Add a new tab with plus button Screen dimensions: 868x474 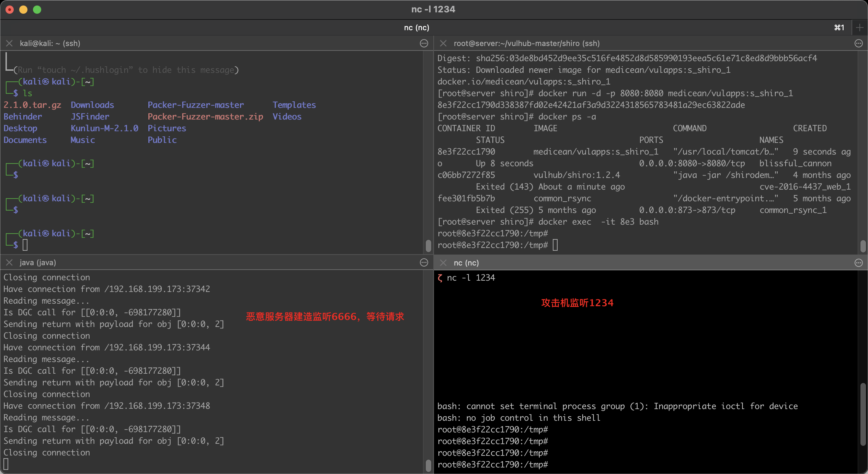click(x=860, y=27)
